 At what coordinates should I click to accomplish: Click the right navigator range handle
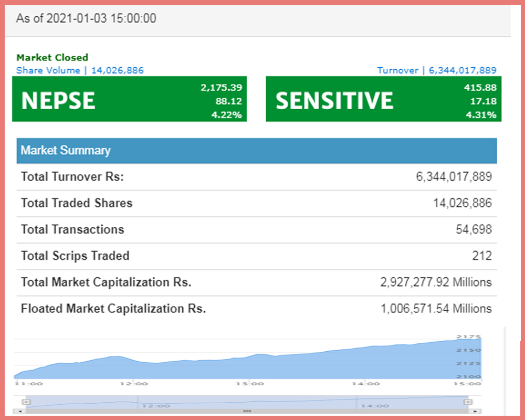coord(467,402)
